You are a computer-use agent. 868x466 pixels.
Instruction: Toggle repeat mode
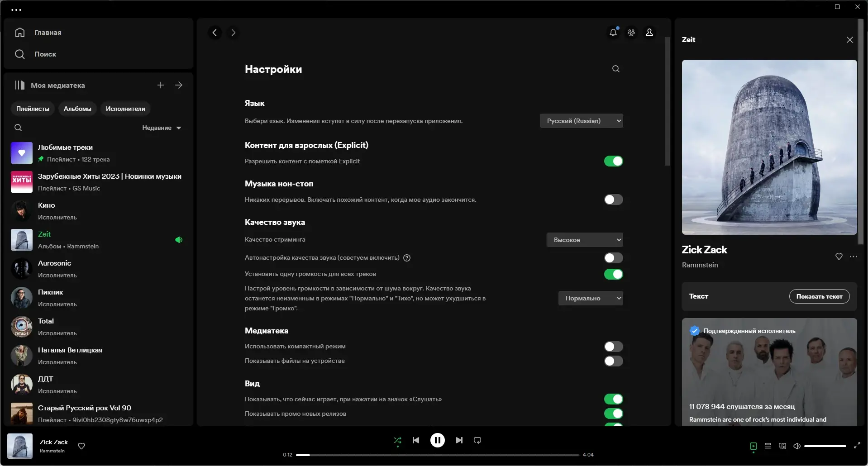477,440
